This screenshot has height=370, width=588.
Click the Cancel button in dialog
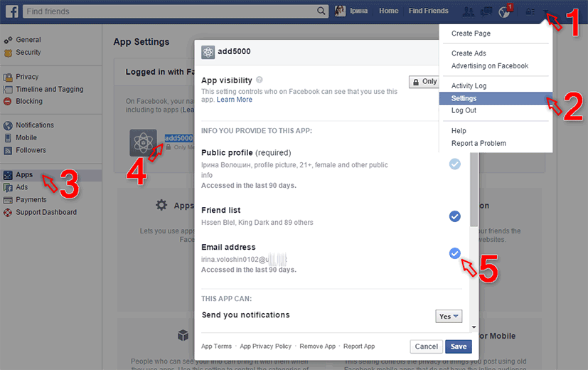coord(426,347)
